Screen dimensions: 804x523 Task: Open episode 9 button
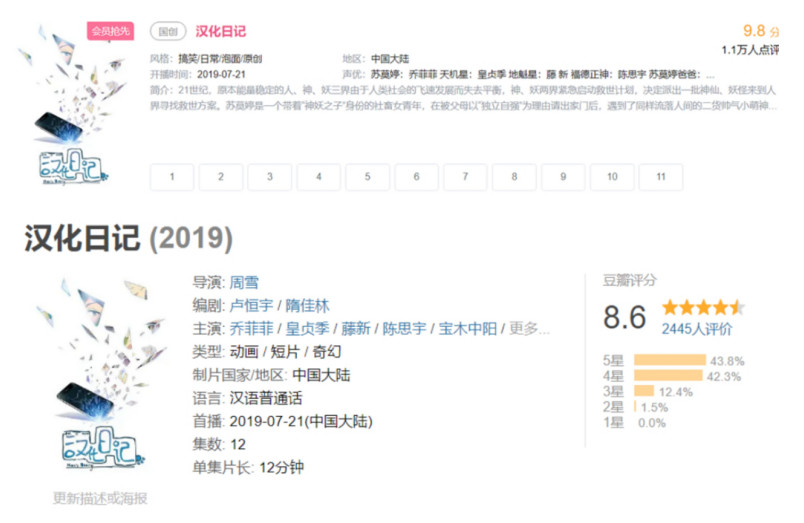[x=563, y=177]
